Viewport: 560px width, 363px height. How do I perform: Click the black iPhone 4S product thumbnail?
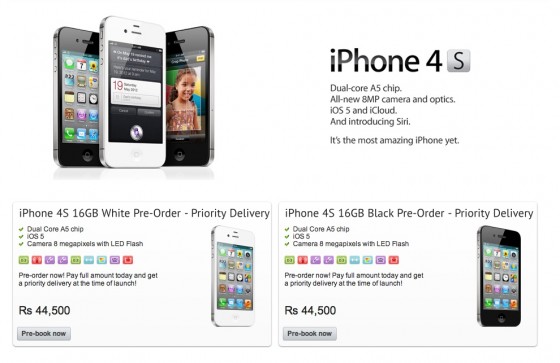pyautogui.click(x=499, y=276)
